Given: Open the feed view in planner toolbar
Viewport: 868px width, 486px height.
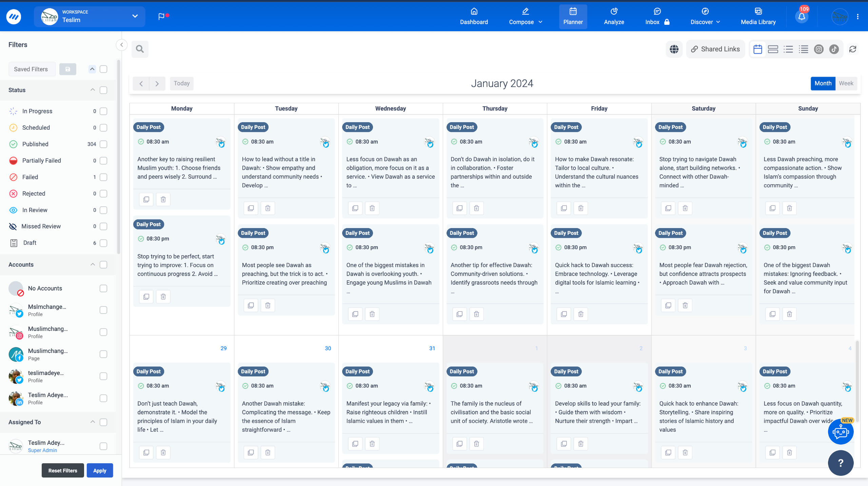Looking at the screenshot, I should click(773, 49).
